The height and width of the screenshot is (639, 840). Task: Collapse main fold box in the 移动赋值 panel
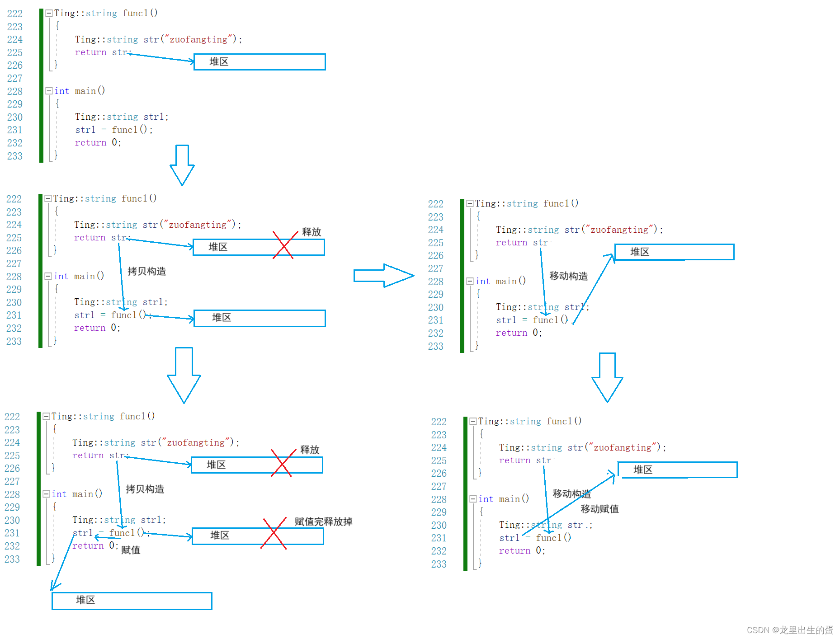point(473,499)
